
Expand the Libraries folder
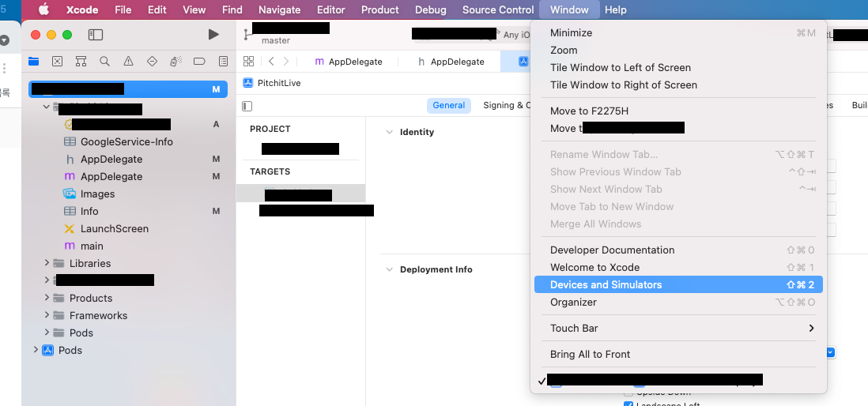click(x=47, y=263)
